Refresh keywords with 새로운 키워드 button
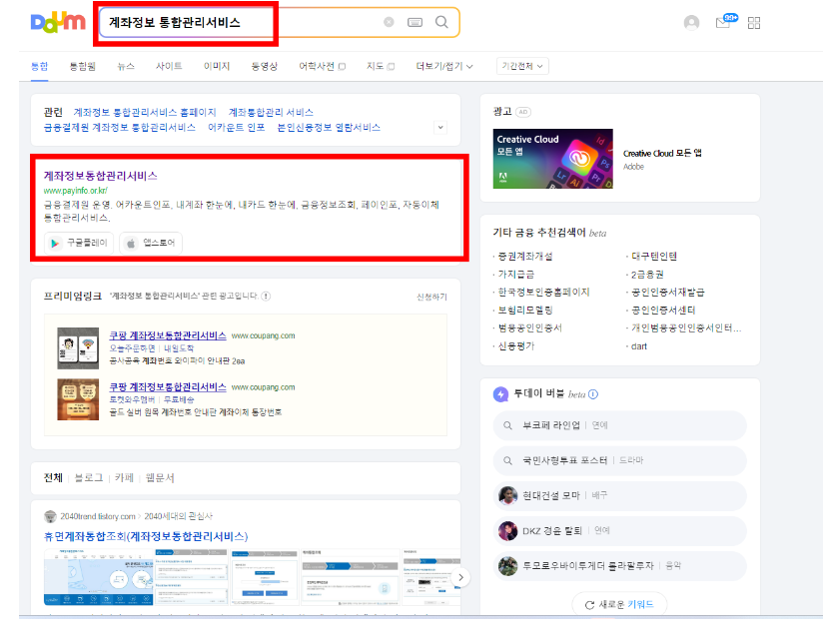Screen dimensions: 823x644 pos(619,605)
